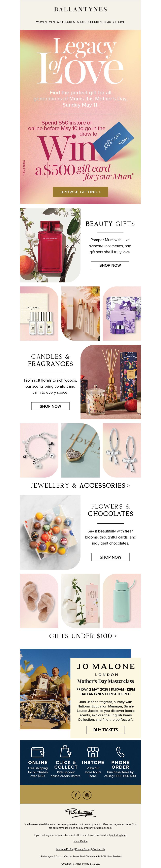Open the Instagram icon link
Screen dimensions: 161x868
tap(87, 795)
